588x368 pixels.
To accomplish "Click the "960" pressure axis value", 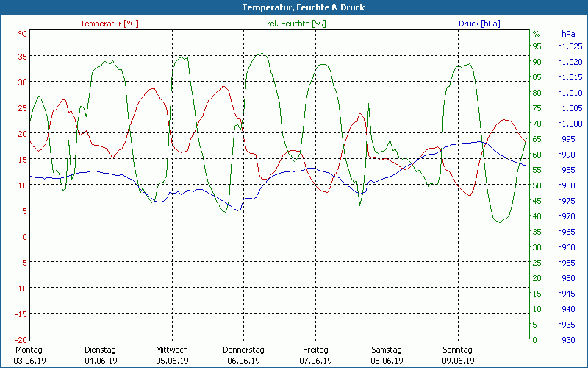I will (x=568, y=247).
